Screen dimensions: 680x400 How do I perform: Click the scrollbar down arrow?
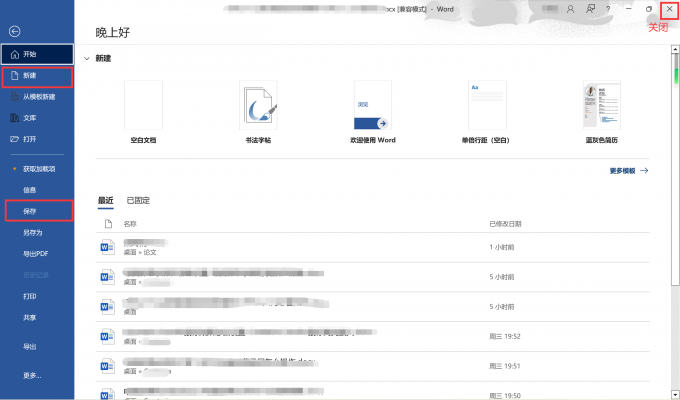tap(675, 395)
